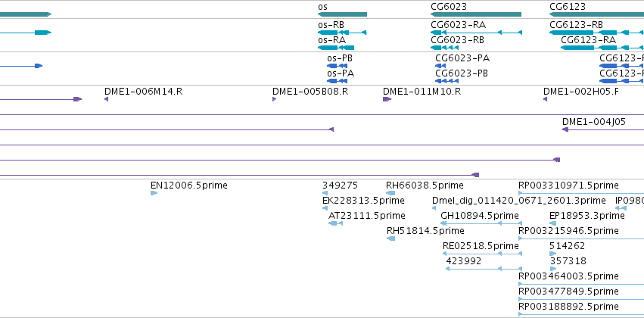
Task: Open the EP18953.3prime EST
Action: click(x=553, y=223)
